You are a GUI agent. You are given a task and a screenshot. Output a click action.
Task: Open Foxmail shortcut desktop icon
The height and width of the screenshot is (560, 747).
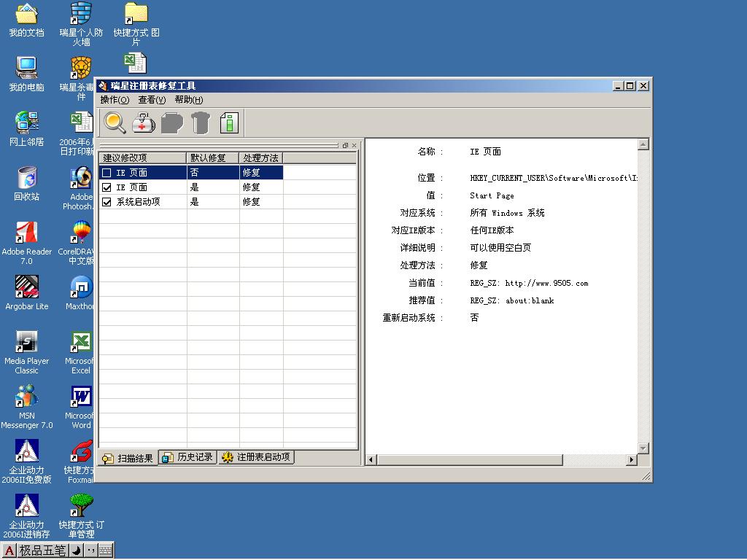click(x=80, y=462)
